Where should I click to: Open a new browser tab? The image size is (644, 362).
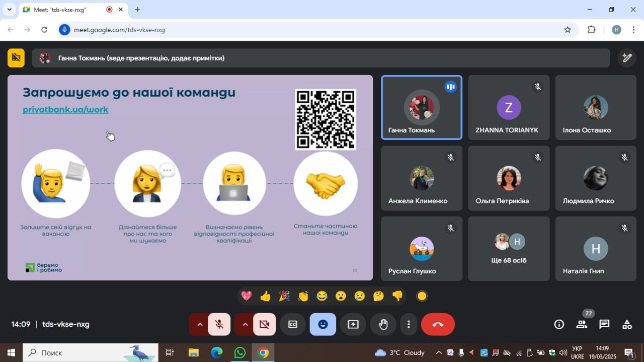pyautogui.click(x=137, y=10)
